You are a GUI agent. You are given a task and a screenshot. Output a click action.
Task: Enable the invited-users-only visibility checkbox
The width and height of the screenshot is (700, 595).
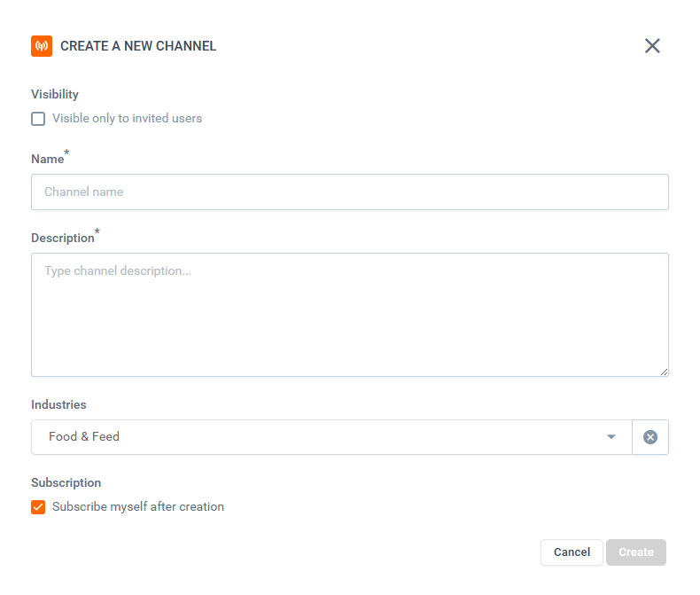click(38, 119)
